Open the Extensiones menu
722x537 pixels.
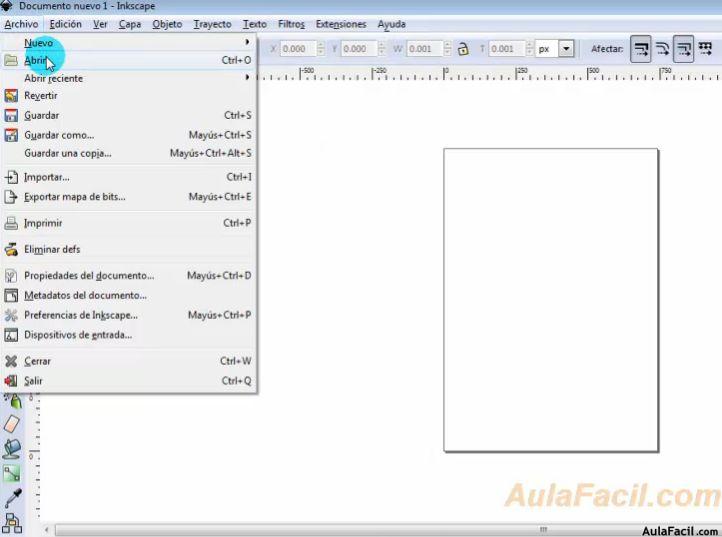pyautogui.click(x=341, y=24)
